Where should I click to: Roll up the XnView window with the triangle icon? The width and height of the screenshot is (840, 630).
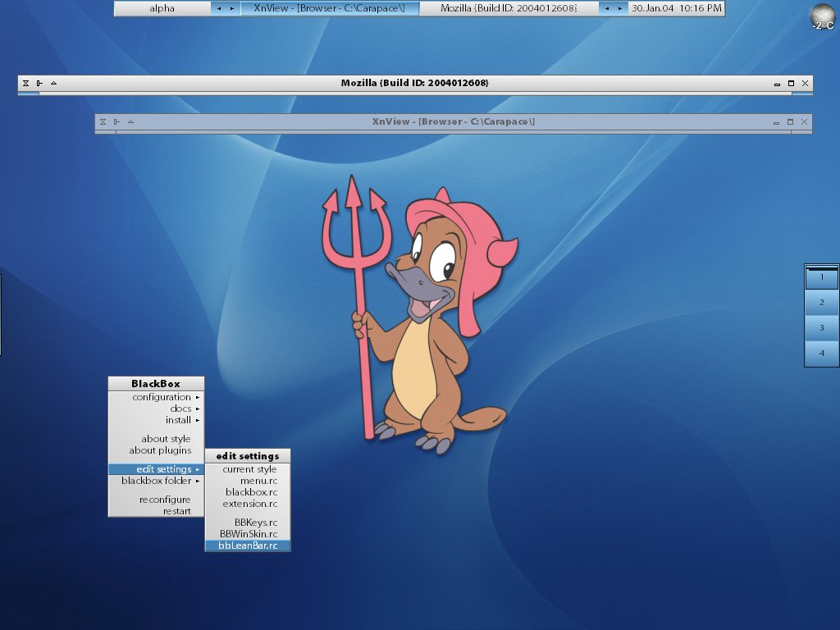(x=130, y=121)
